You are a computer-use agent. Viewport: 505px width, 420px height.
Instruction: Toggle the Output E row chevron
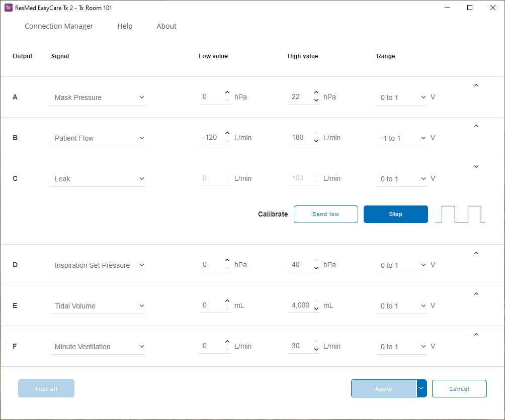[476, 294]
